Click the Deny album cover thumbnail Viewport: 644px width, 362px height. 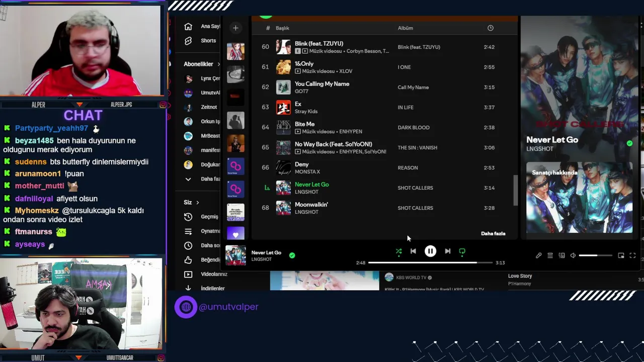283,167
